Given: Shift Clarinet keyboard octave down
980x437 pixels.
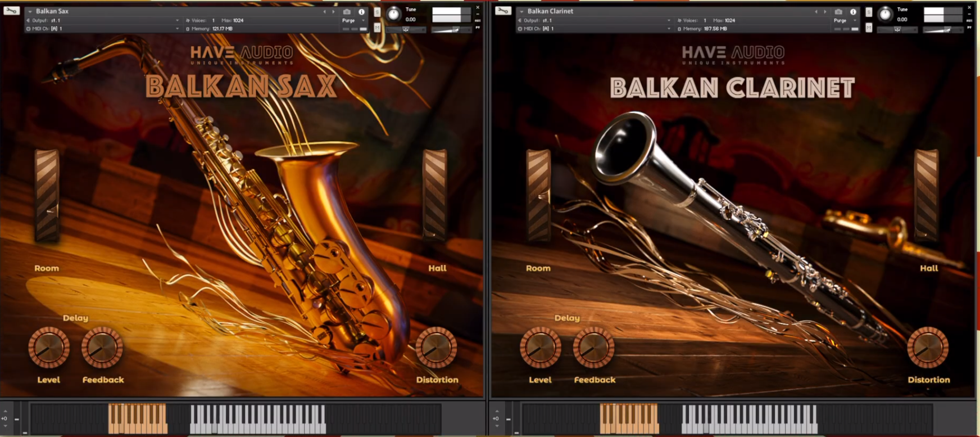Looking at the screenshot, I should click(497, 426).
